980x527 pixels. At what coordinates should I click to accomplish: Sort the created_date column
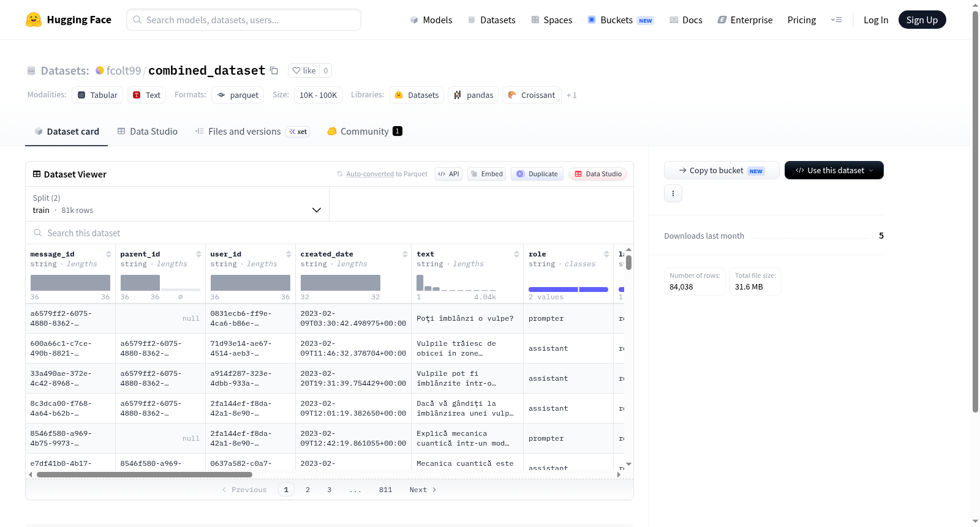[405, 254]
